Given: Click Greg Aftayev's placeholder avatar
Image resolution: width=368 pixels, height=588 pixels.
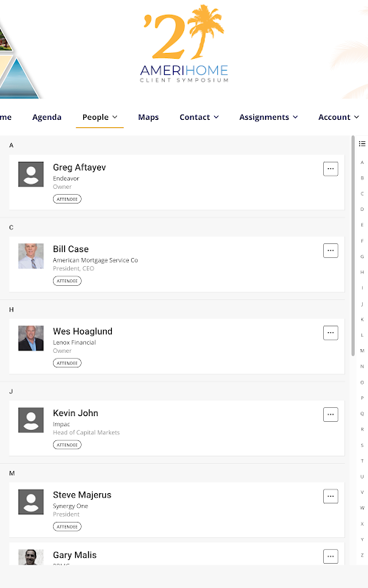Looking at the screenshot, I should coord(31,174).
